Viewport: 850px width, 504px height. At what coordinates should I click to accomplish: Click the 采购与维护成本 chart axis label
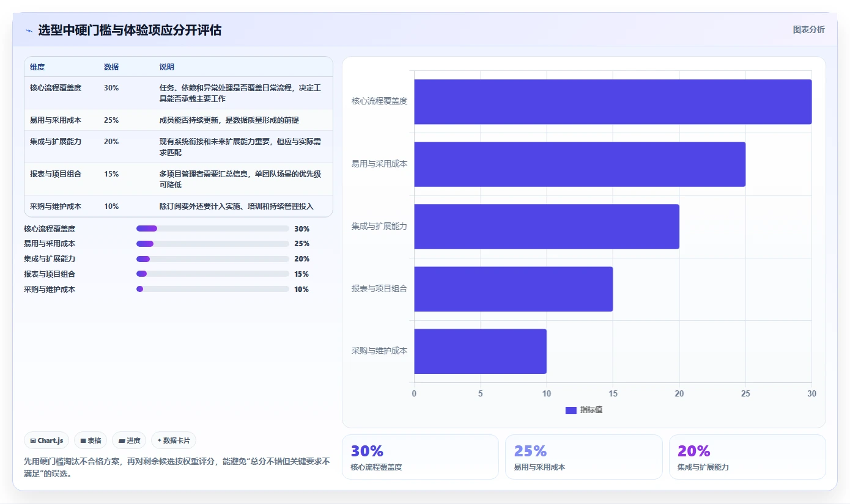tap(379, 351)
